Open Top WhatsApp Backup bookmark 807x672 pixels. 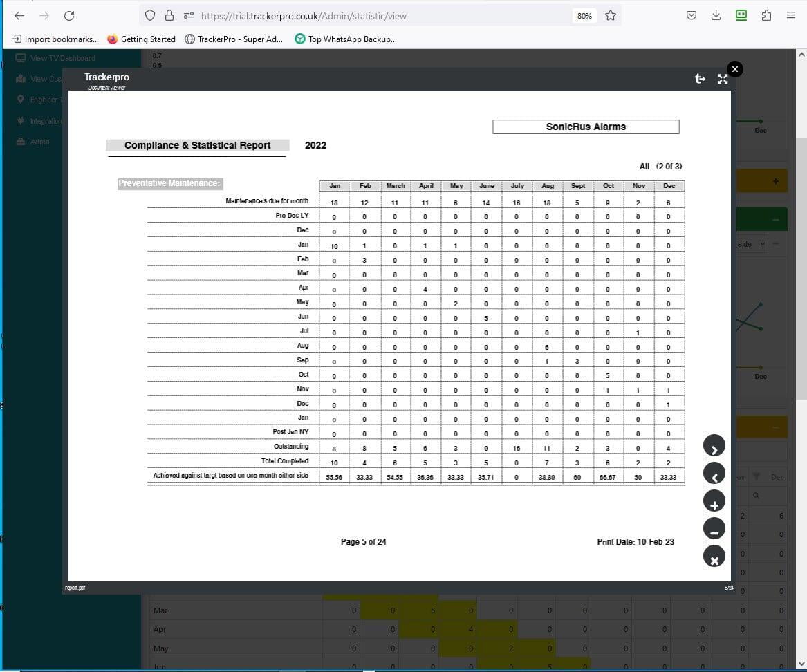point(346,39)
